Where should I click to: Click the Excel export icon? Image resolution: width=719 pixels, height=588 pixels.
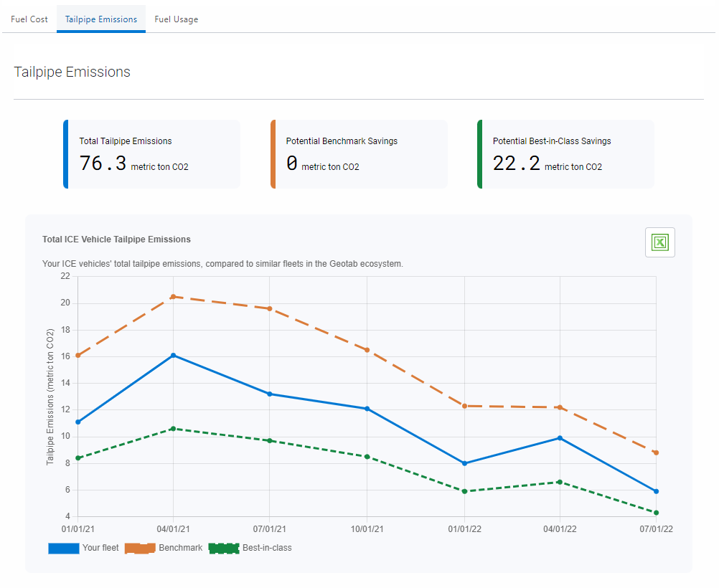660,242
